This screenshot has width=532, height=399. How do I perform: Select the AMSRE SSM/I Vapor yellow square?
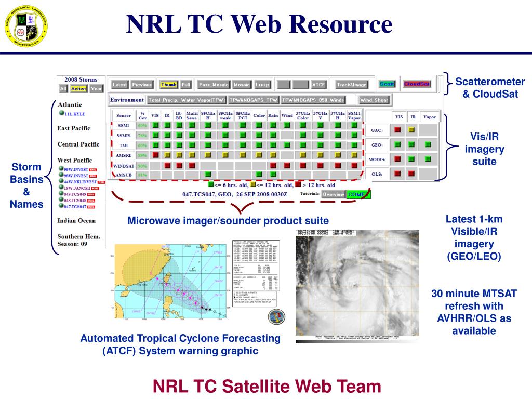click(354, 155)
